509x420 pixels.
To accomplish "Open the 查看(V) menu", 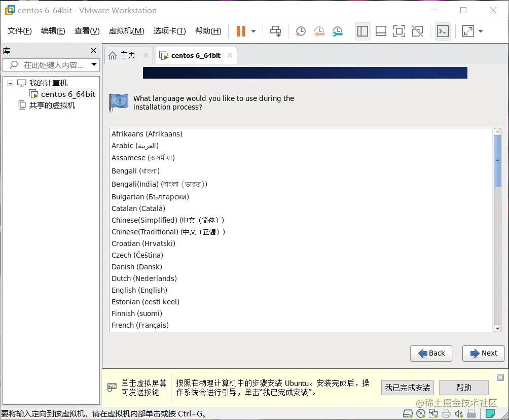I will click(x=87, y=31).
